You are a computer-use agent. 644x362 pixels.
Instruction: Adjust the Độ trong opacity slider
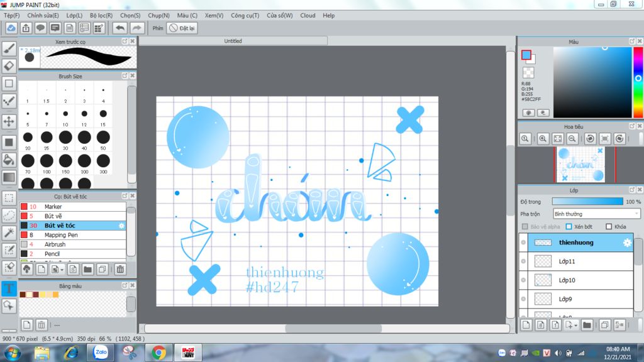587,202
